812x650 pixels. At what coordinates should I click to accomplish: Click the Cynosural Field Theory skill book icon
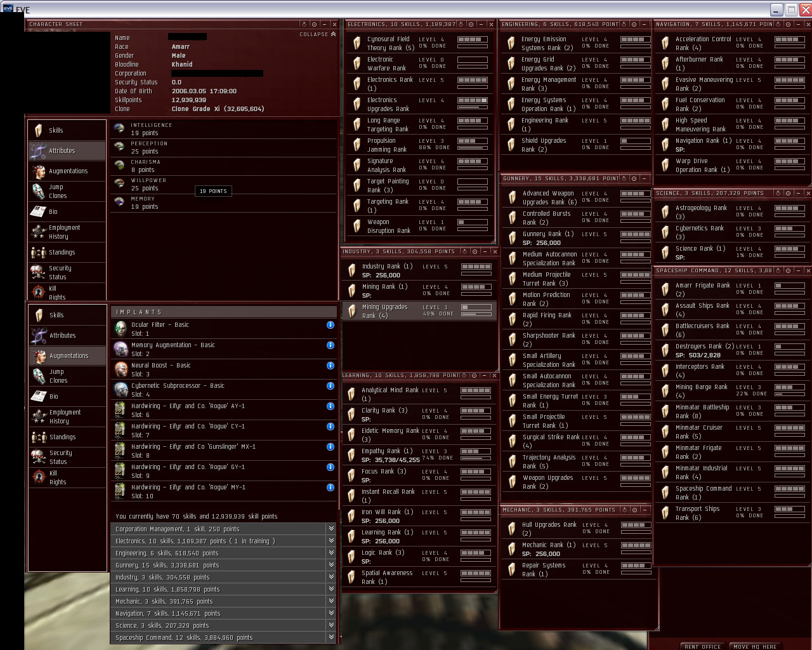point(357,43)
